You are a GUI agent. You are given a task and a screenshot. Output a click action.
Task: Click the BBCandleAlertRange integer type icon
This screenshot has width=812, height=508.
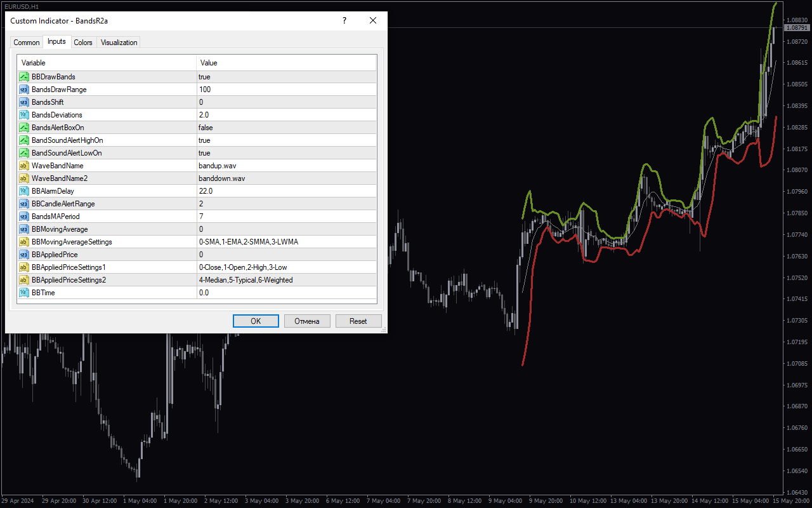(24, 204)
